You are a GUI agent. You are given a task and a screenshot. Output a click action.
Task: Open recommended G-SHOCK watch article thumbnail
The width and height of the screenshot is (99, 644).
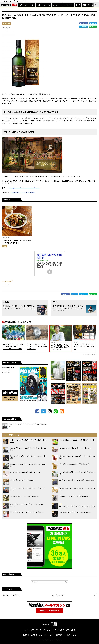click(x=37, y=333)
